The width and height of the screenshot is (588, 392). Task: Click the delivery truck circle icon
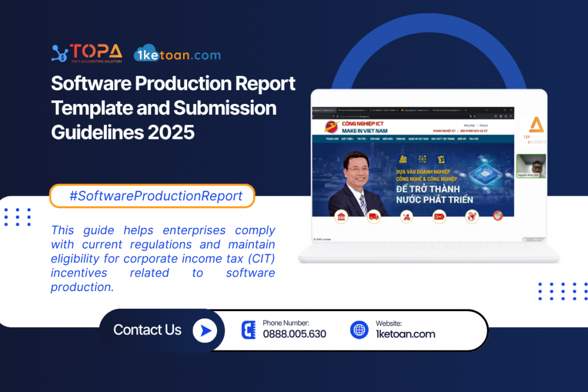point(374,216)
